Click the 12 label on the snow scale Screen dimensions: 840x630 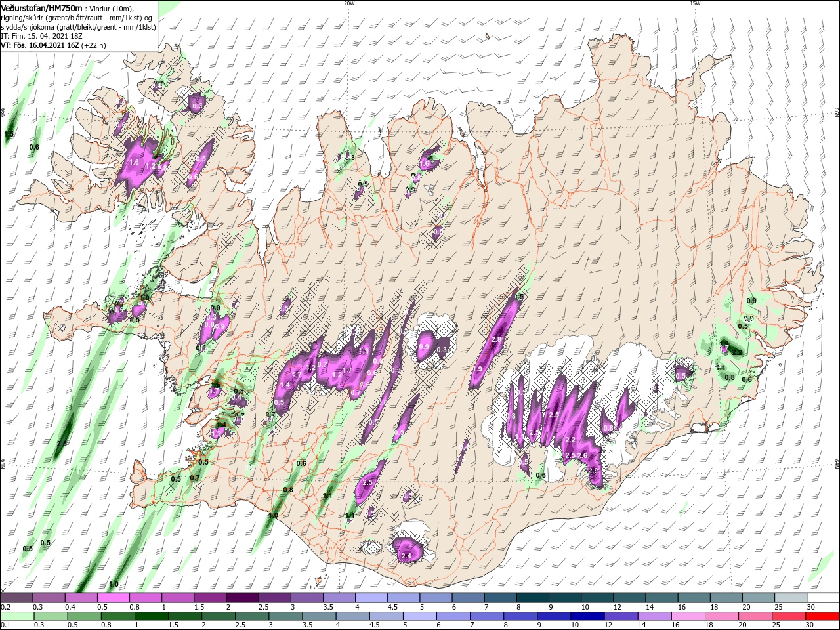pyautogui.click(x=618, y=607)
